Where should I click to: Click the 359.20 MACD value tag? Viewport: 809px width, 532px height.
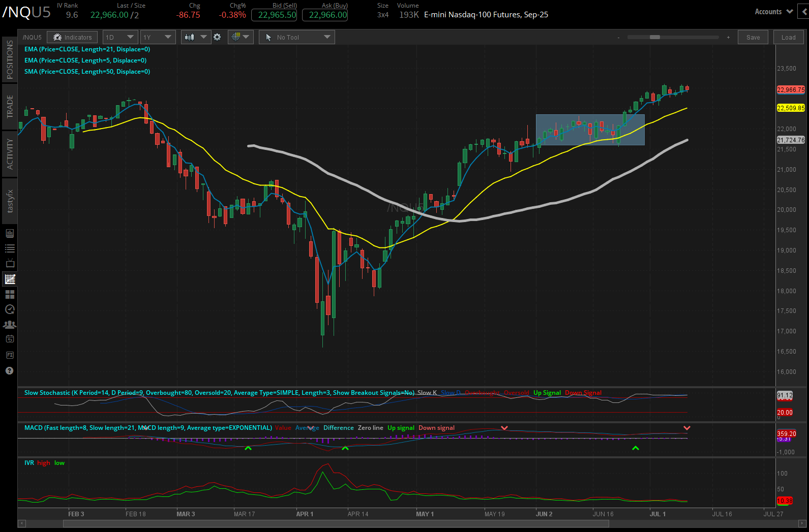786,434
